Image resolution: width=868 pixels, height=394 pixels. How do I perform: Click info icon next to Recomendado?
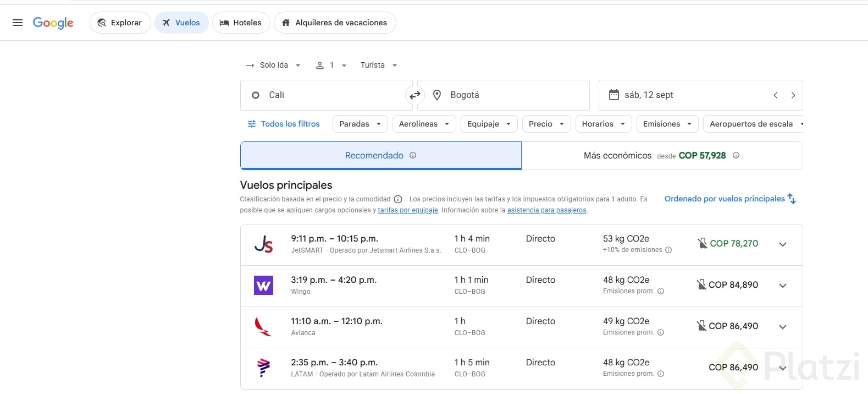pyautogui.click(x=413, y=155)
